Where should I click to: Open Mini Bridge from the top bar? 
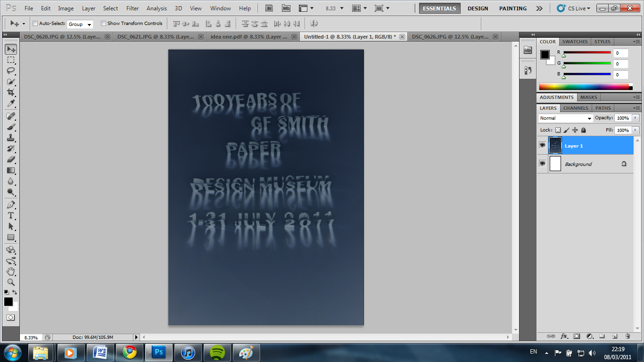coord(286,8)
